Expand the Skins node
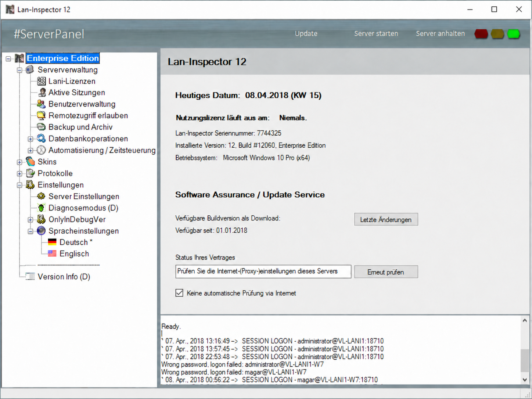 tap(19, 162)
